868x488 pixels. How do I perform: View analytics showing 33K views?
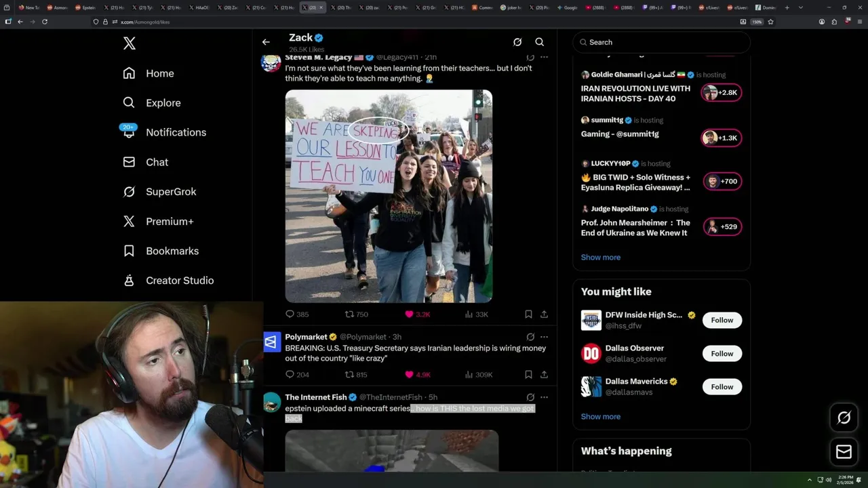[x=477, y=314]
